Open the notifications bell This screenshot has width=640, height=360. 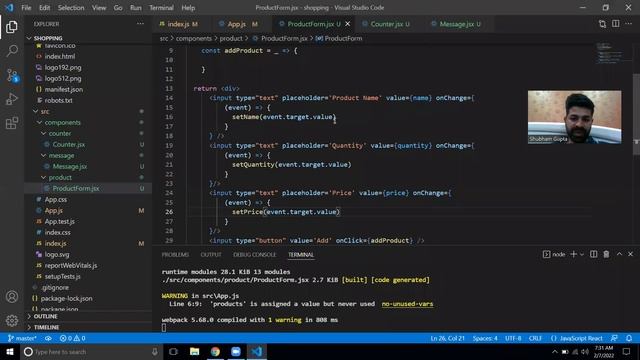coord(629,338)
